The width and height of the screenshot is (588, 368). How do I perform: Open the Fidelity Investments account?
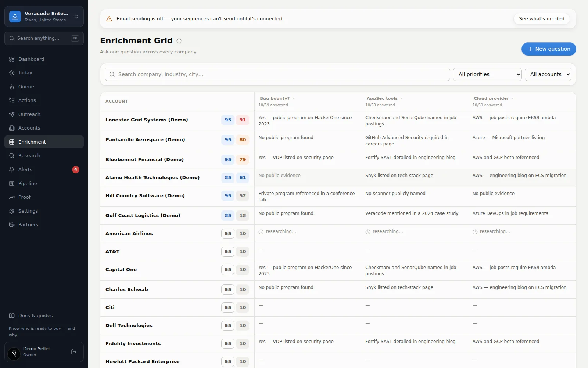coord(133,344)
